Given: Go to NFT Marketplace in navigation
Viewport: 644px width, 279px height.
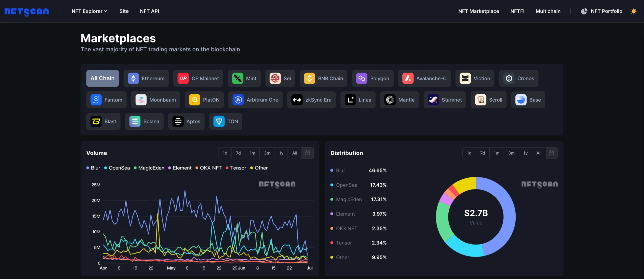Looking at the screenshot, I should click(x=478, y=11).
